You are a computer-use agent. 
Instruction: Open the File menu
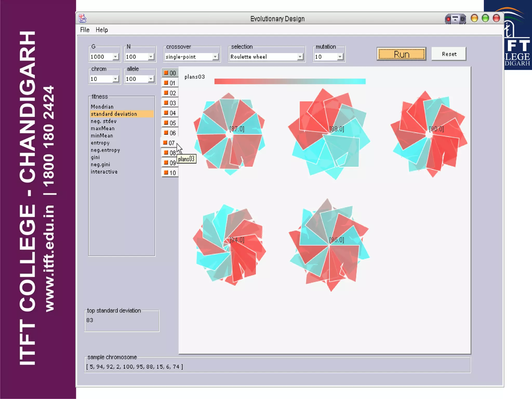pyautogui.click(x=85, y=30)
